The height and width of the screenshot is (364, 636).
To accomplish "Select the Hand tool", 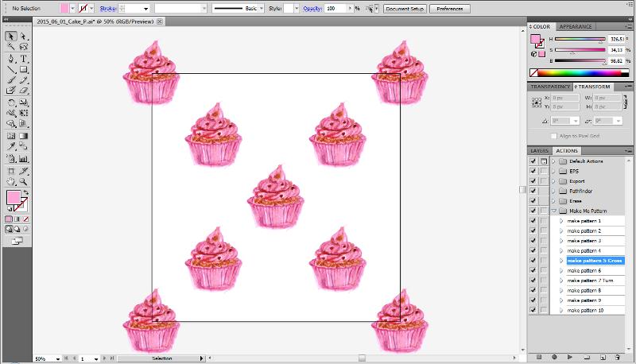I will [11, 181].
